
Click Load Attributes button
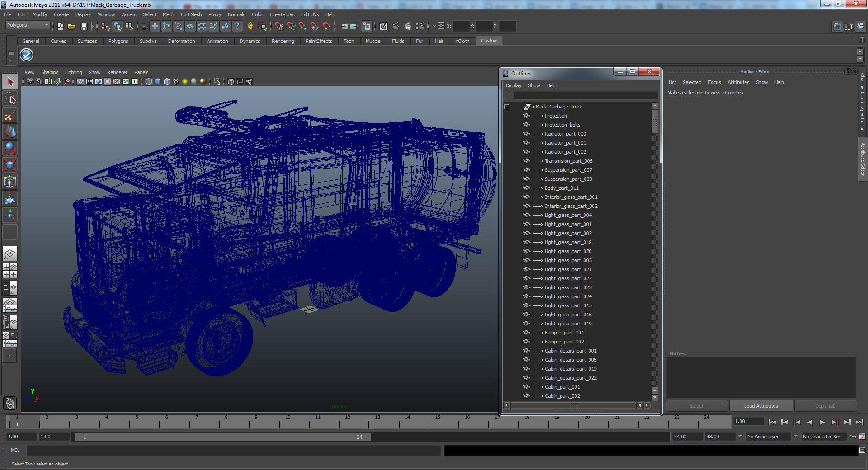click(761, 406)
